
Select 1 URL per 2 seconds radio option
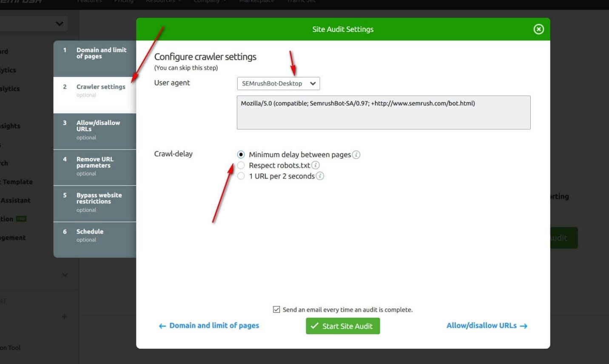coord(241,176)
